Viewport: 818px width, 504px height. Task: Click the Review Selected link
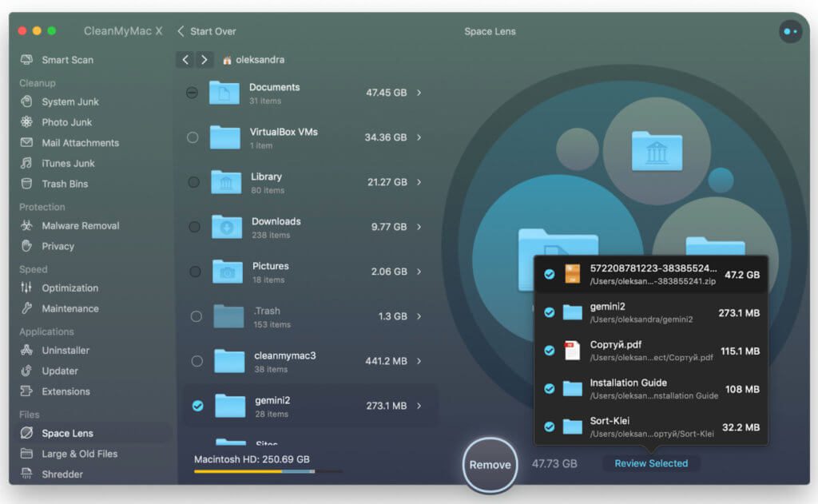point(651,463)
